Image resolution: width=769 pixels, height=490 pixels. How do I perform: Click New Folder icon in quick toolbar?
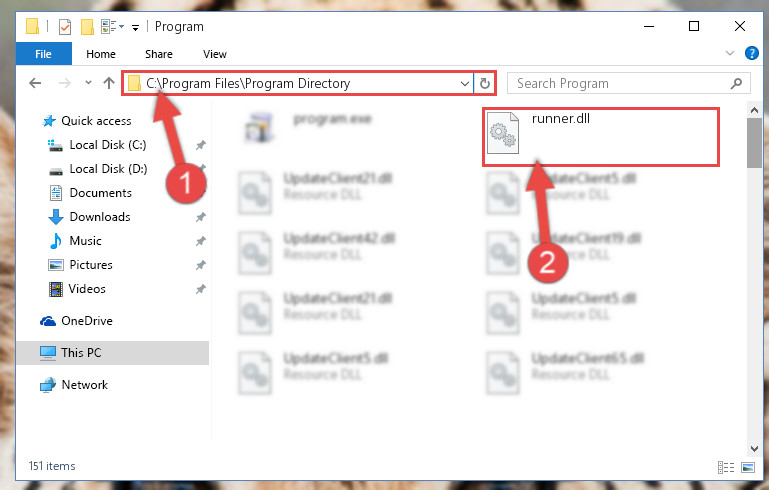point(87,26)
